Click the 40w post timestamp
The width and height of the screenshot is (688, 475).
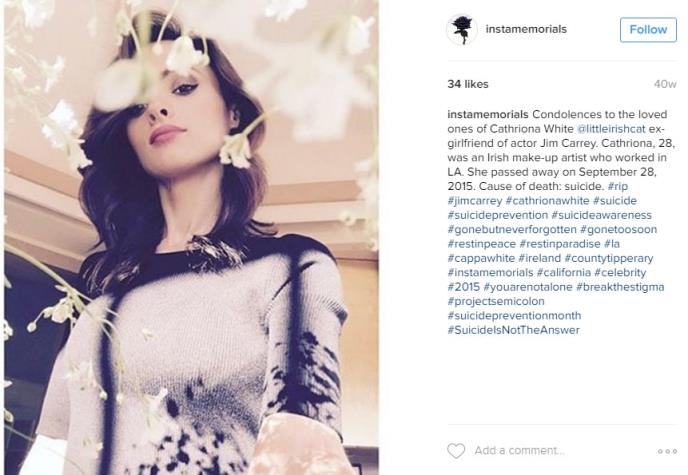coord(665,84)
